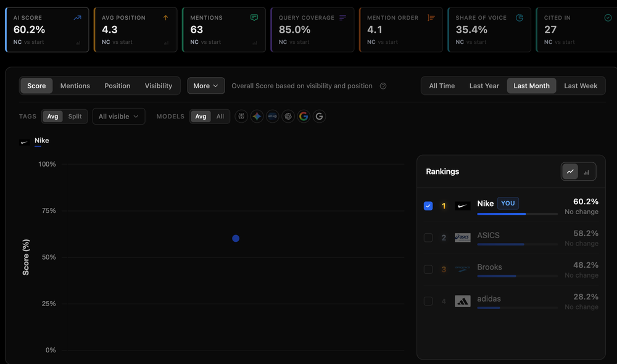The width and height of the screenshot is (617, 364).
Task: Switch models filter to All
Action: pos(220,116)
